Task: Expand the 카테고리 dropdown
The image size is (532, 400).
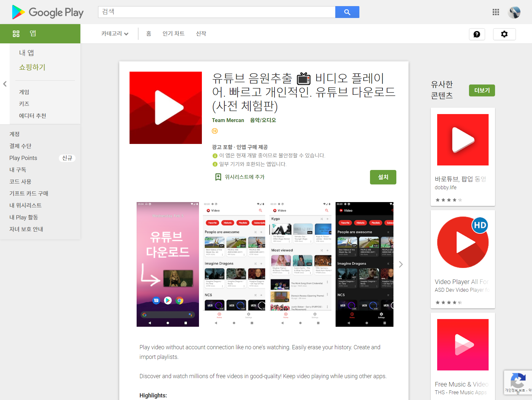Action: (x=115, y=33)
